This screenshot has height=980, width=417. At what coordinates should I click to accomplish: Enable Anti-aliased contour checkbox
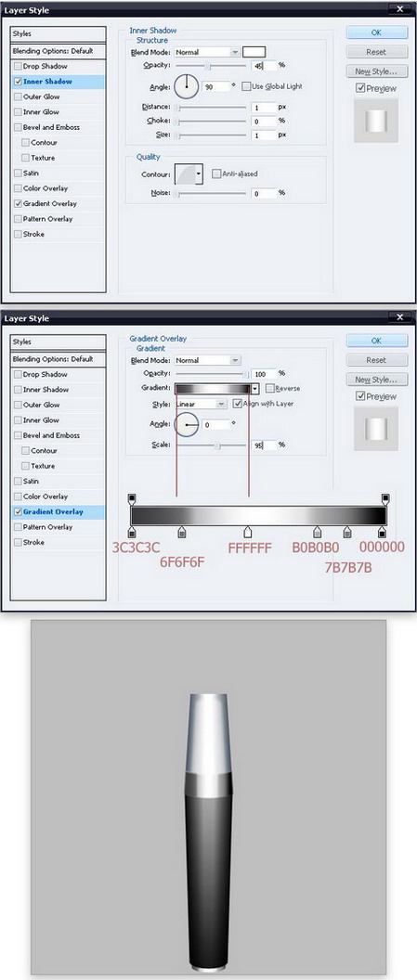pos(216,174)
